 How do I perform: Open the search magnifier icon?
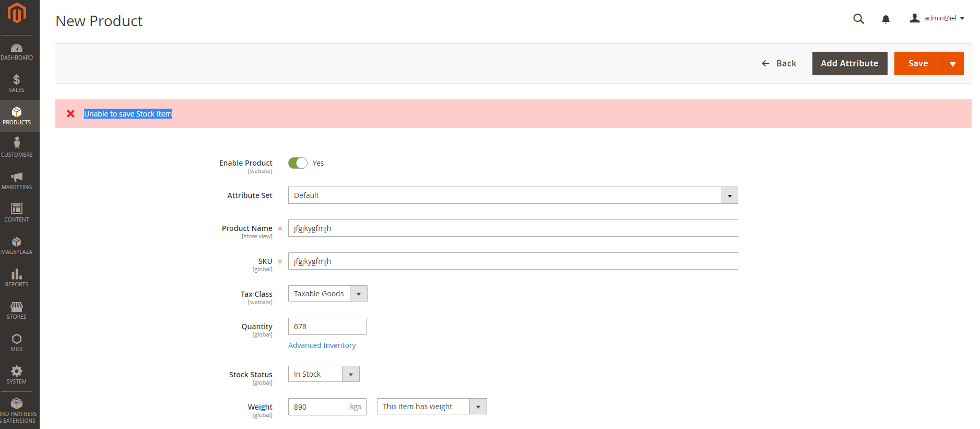point(858,19)
